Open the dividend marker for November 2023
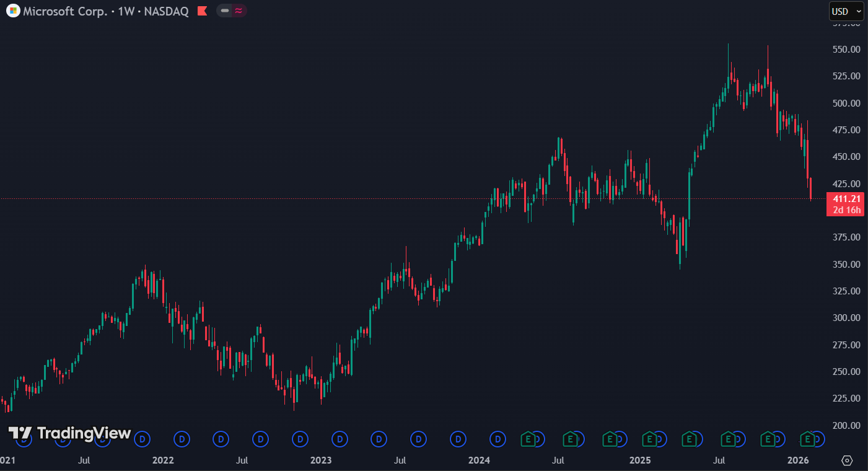Screen dimensions: 868x471 (x=458, y=439)
